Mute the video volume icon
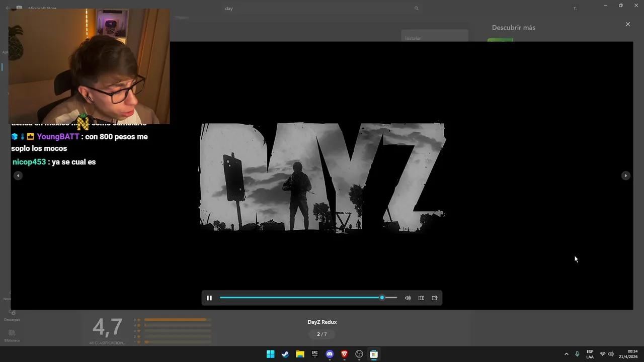 (408, 298)
